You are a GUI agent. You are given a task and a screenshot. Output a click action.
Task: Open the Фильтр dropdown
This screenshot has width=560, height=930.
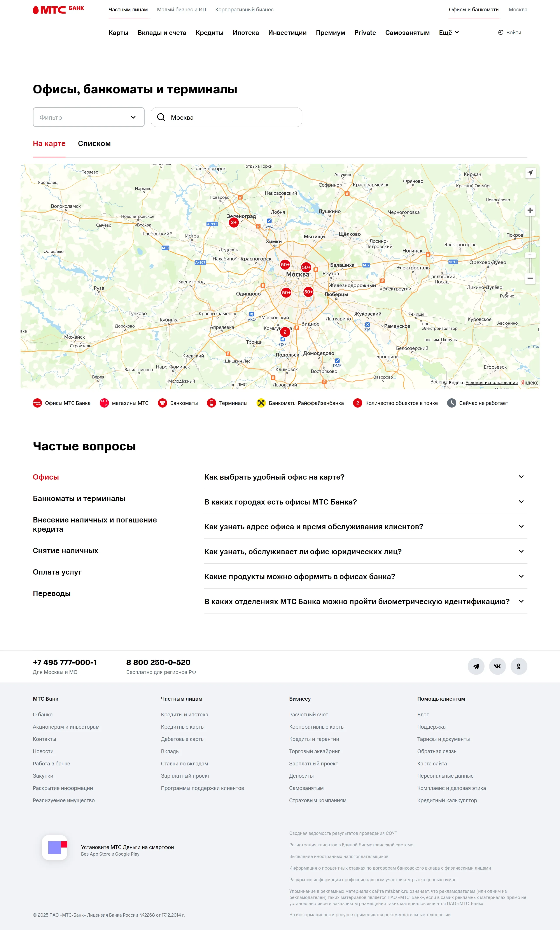(89, 117)
